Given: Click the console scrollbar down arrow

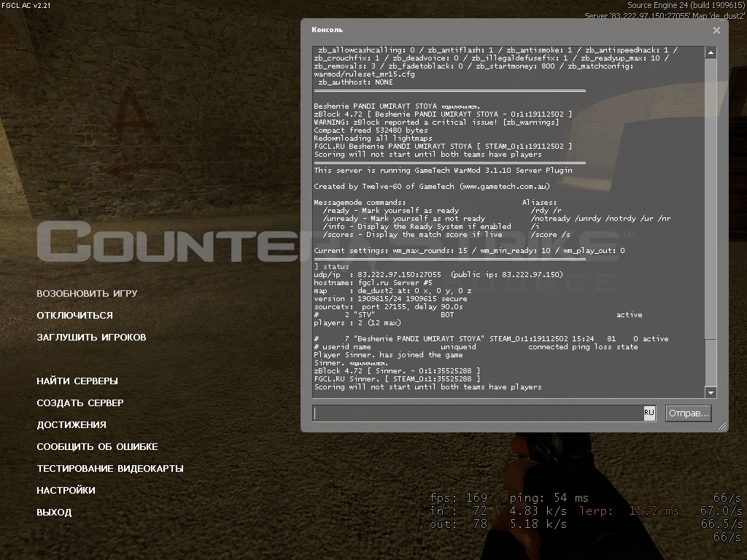Looking at the screenshot, I should 711,392.
